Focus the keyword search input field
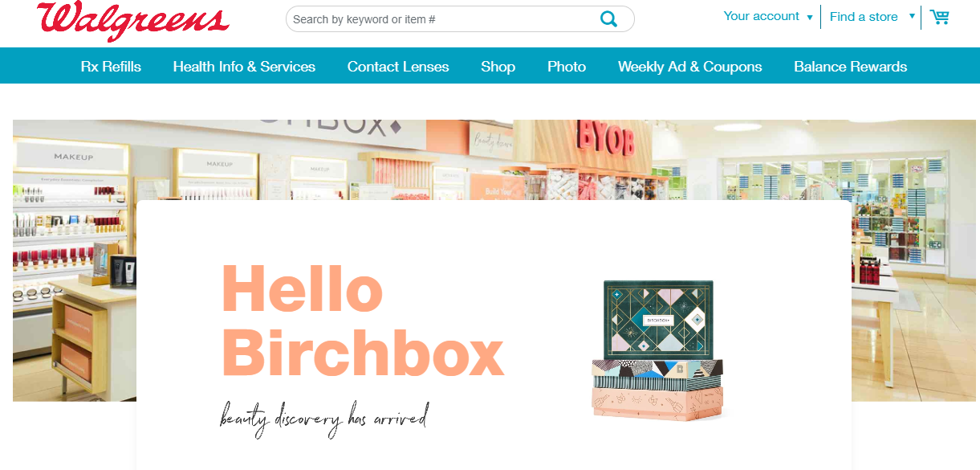 tap(441, 19)
